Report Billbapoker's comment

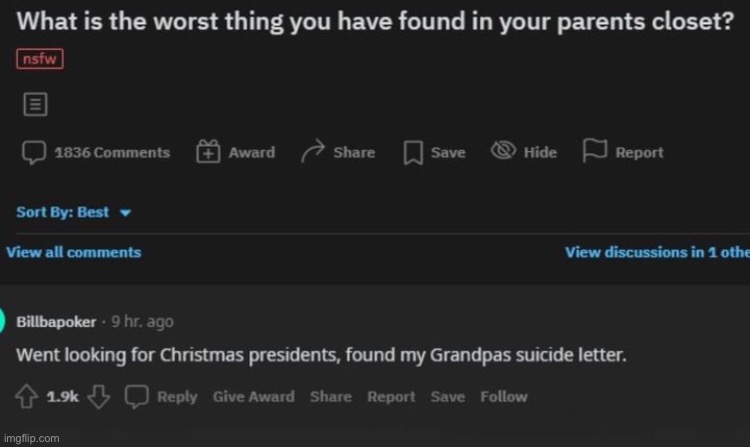point(391,396)
